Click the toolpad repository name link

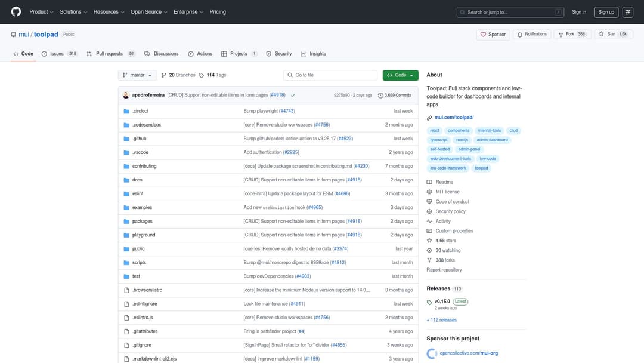tap(46, 35)
